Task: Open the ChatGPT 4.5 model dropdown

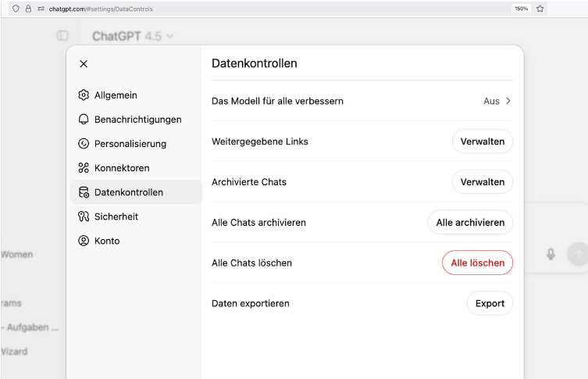Action: pos(133,36)
